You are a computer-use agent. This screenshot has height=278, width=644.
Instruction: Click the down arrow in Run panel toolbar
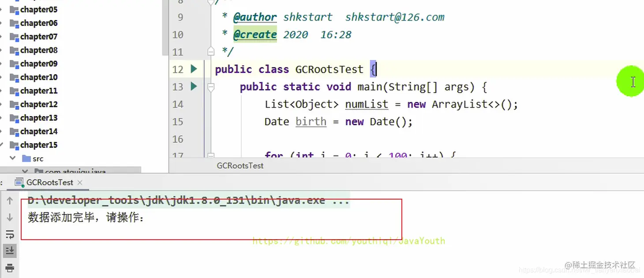pos(10,217)
